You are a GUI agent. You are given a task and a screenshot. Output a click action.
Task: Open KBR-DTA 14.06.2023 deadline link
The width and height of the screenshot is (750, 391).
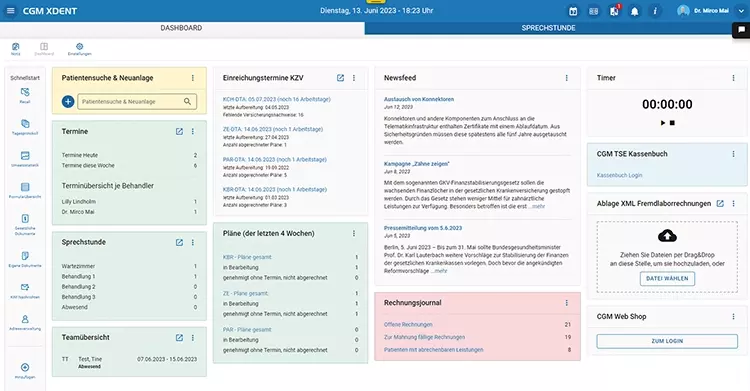pos(275,190)
